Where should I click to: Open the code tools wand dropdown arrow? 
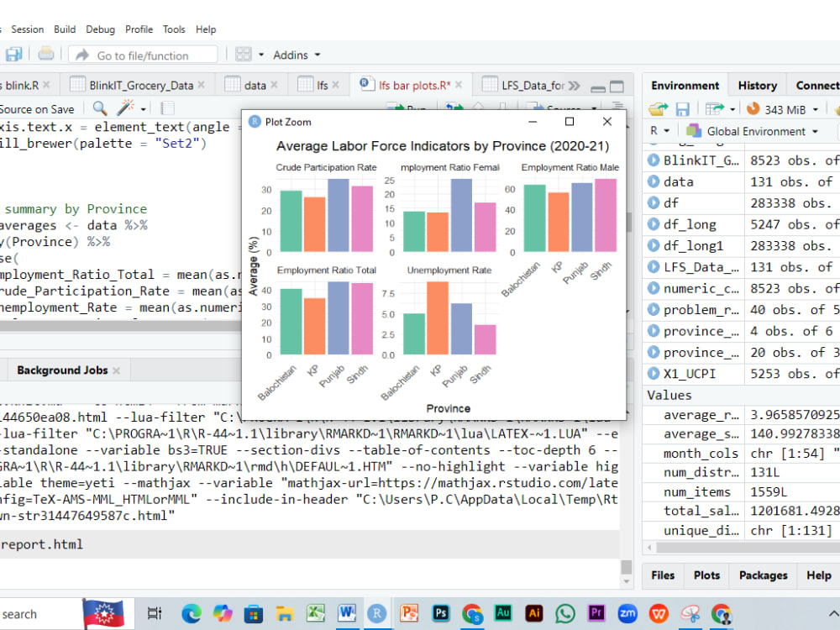[143, 109]
